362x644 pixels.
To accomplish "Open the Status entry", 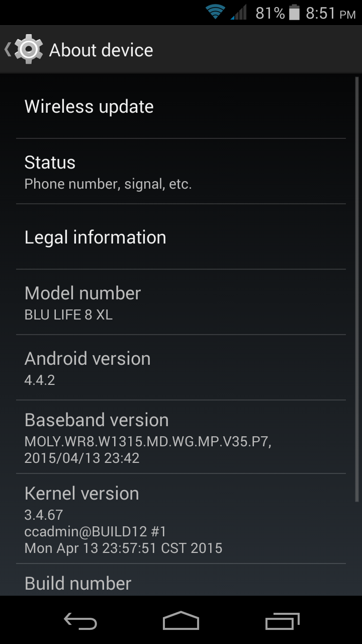I will [x=181, y=171].
